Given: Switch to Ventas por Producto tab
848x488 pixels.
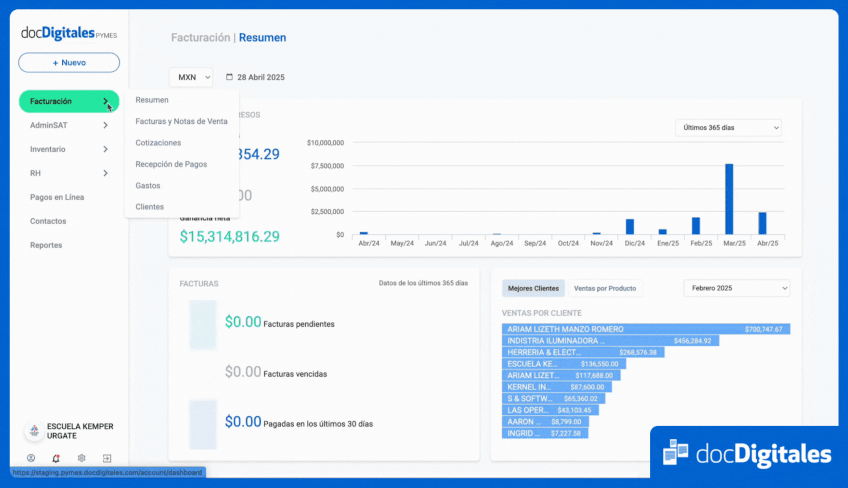Looking at the screenshot, I should [x=605, y=288].
